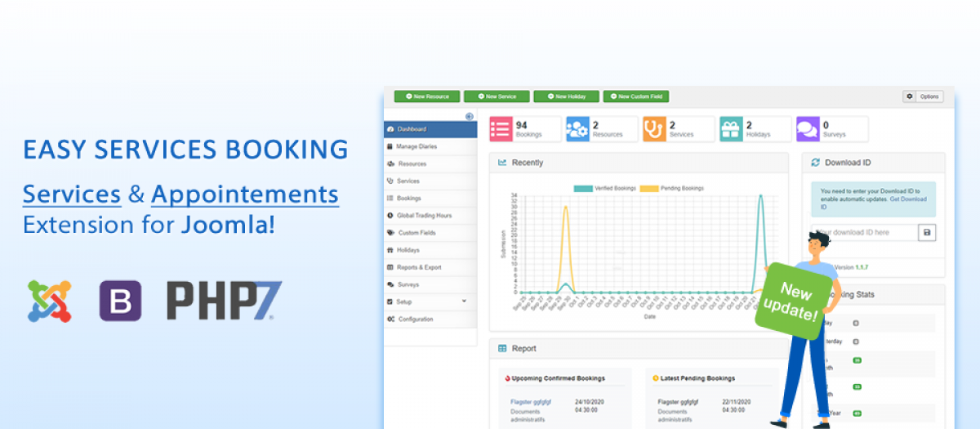Click the Services underlined banner text

point(72,194)
